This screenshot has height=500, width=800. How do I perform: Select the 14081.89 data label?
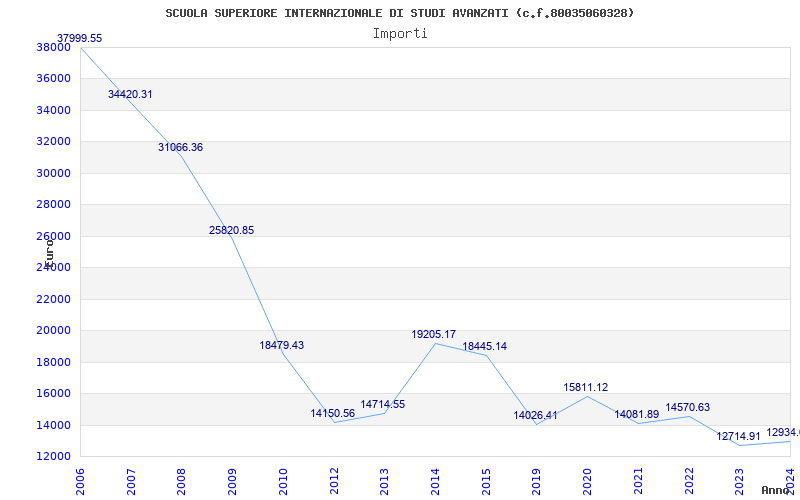[x=636, y=414]
